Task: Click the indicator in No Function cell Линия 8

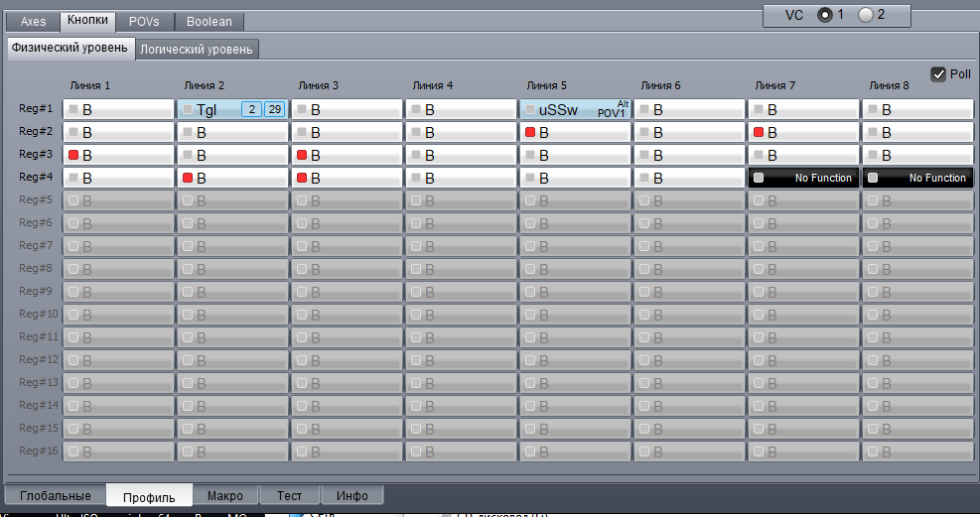Action: [x=873, y=178]
